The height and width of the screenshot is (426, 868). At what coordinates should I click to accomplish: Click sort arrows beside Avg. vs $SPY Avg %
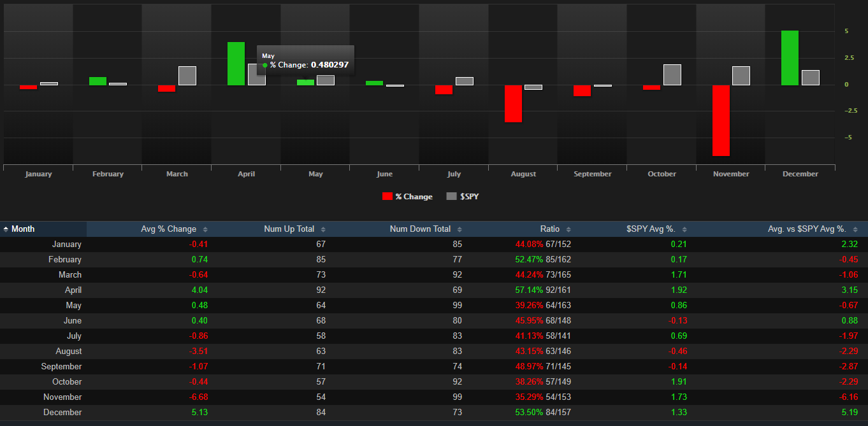click(x=855, y=229)
